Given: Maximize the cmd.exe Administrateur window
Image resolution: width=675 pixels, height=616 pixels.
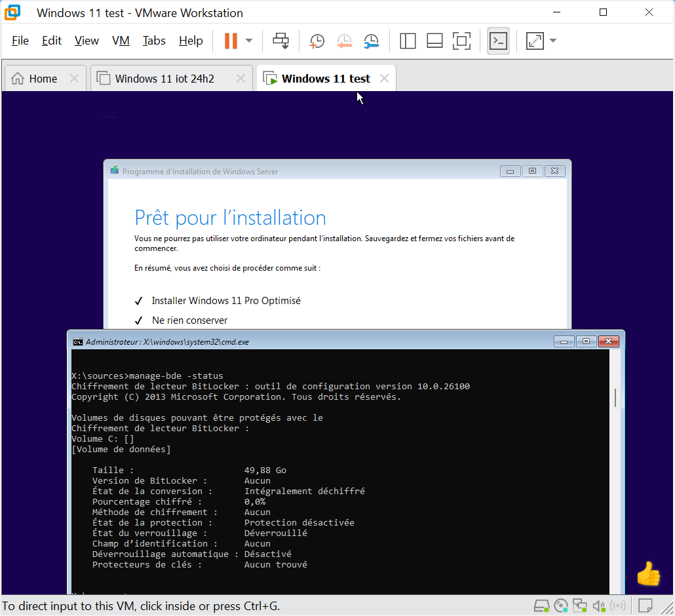Looking at the screenshot, I should [x=586, y=342].
